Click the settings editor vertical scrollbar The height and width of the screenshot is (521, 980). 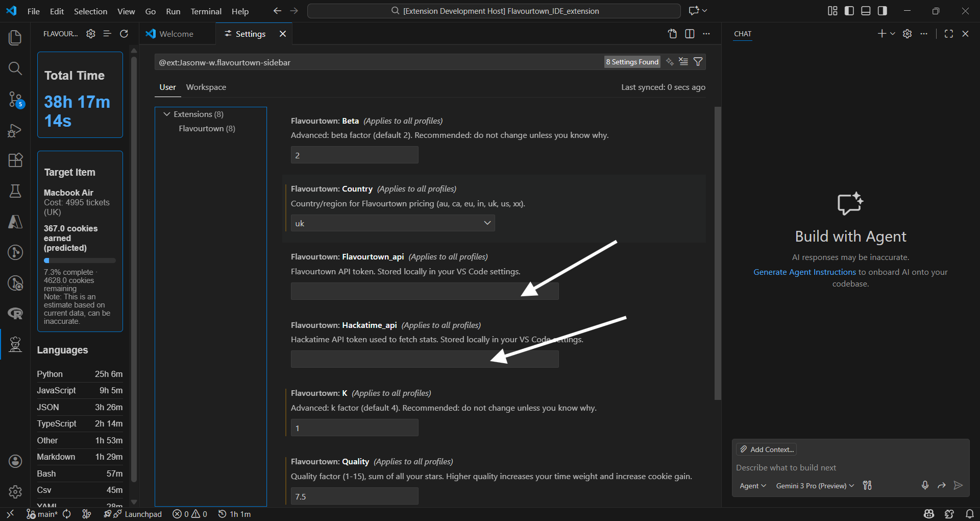click(718, 253)
